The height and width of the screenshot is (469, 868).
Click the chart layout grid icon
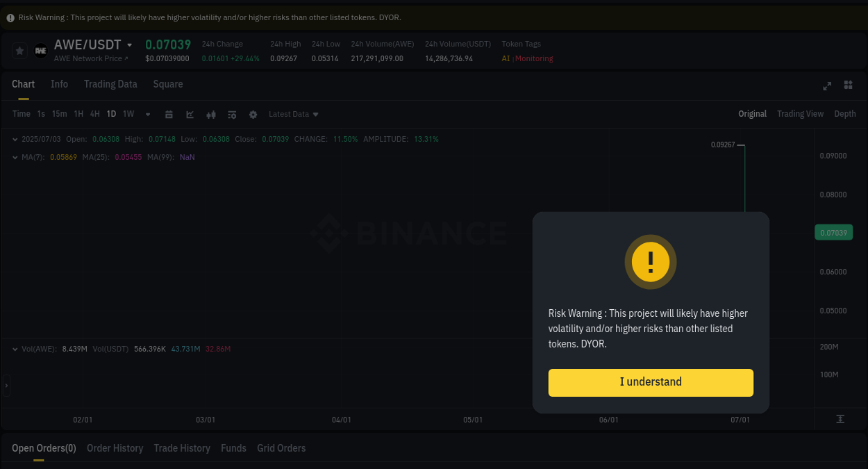(848, 85)
